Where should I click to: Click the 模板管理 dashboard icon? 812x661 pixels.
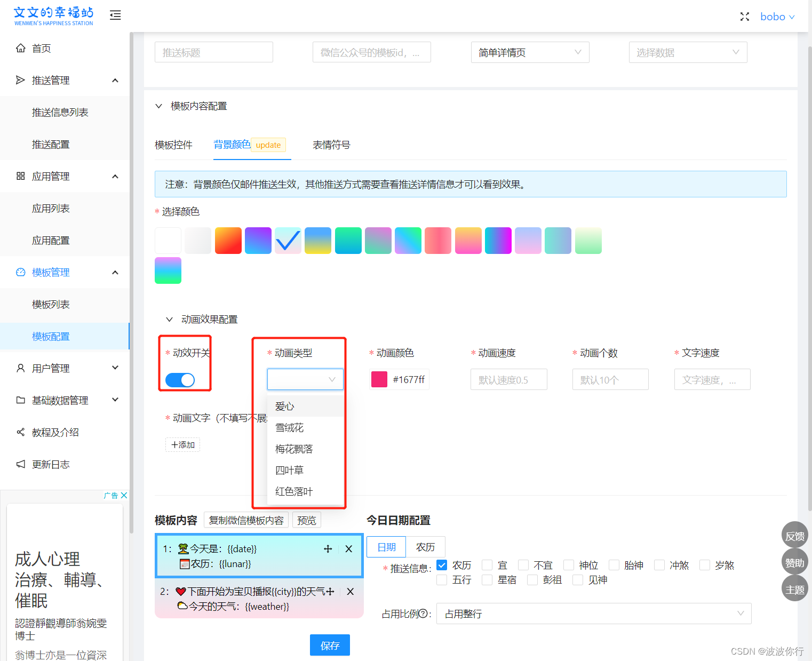(x=21, y=272)
